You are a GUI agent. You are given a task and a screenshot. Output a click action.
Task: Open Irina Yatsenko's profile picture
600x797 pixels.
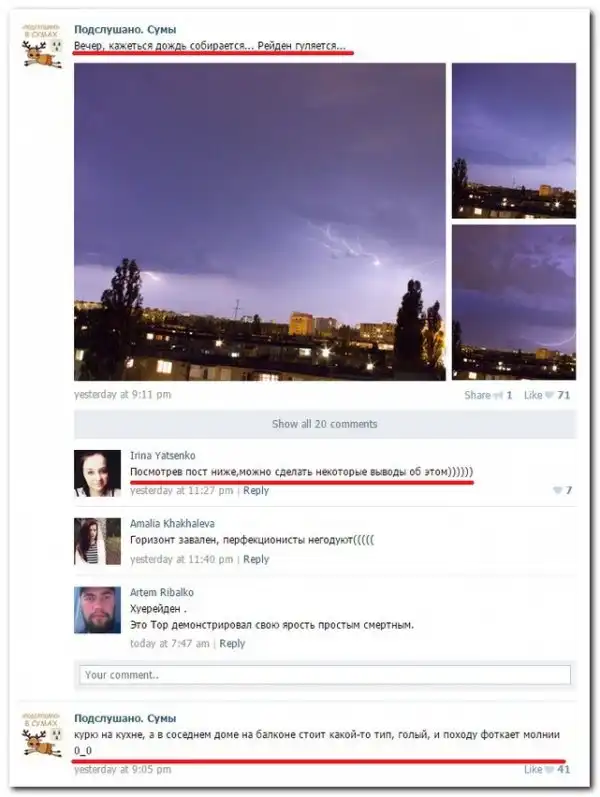tap(98, 473)
